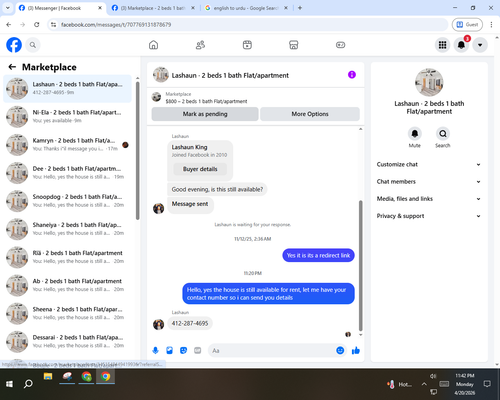The image size is (500, 400).
Task: Switch to the Marketplace 2 beds browser tab
Action: click(153, 8)
